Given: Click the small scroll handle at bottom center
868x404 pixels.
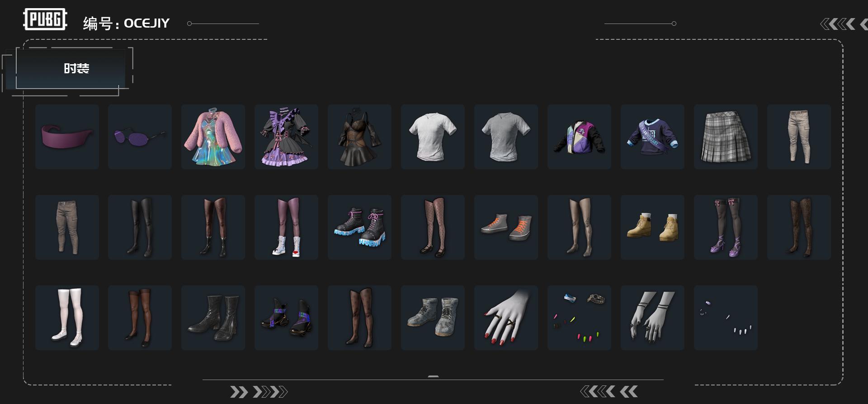Looking at the screenshot, I should pos(433,376).
